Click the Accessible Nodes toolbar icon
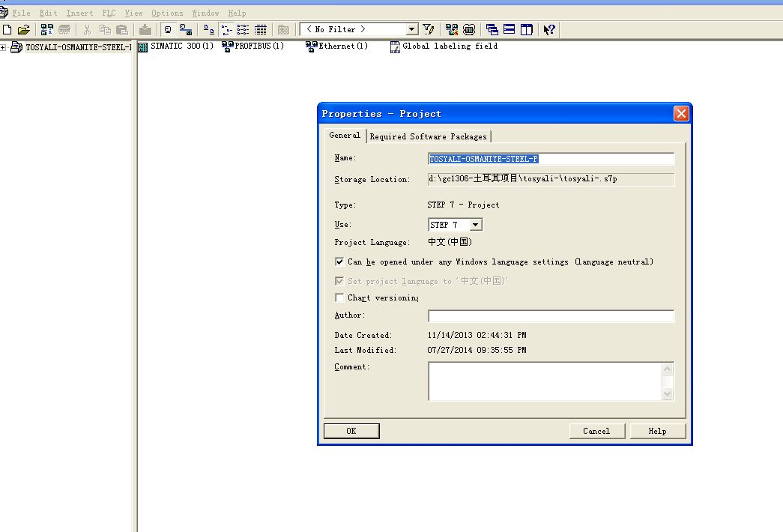The image size is (783, 532). pos(47,29)
